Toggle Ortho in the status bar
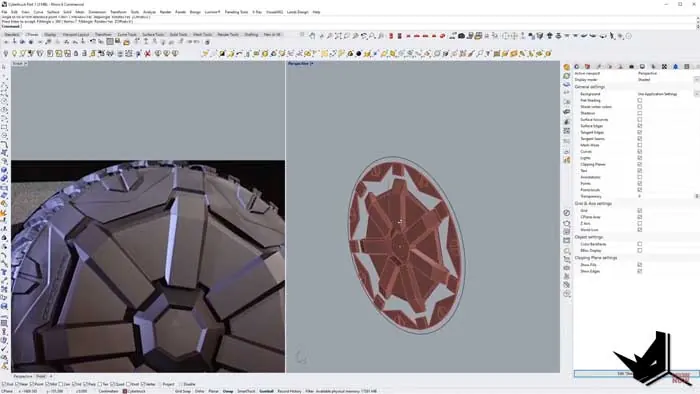 pyautogui.click(x=200, y=391)
